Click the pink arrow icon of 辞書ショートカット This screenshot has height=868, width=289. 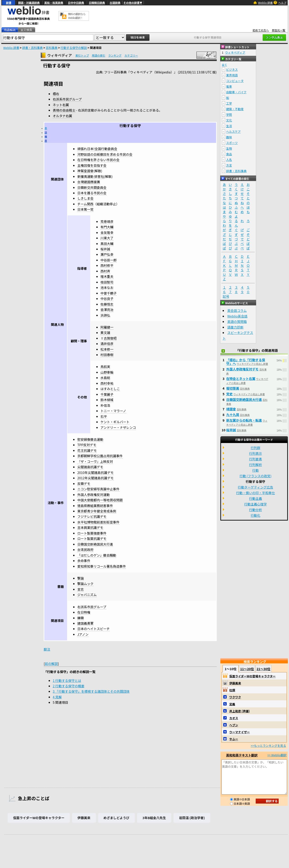pyautogui.click(x=222, y=47)
